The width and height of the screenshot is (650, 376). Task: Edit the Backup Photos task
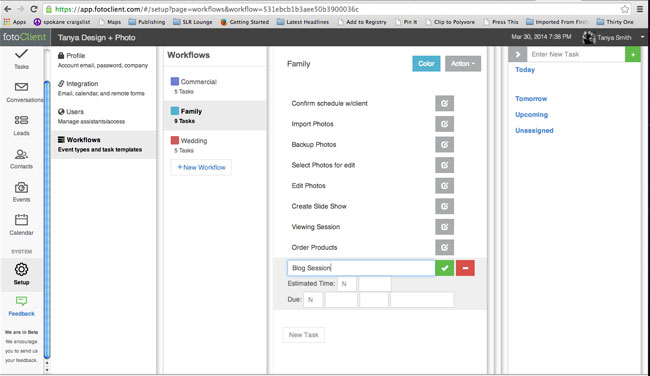coord(444,144)
